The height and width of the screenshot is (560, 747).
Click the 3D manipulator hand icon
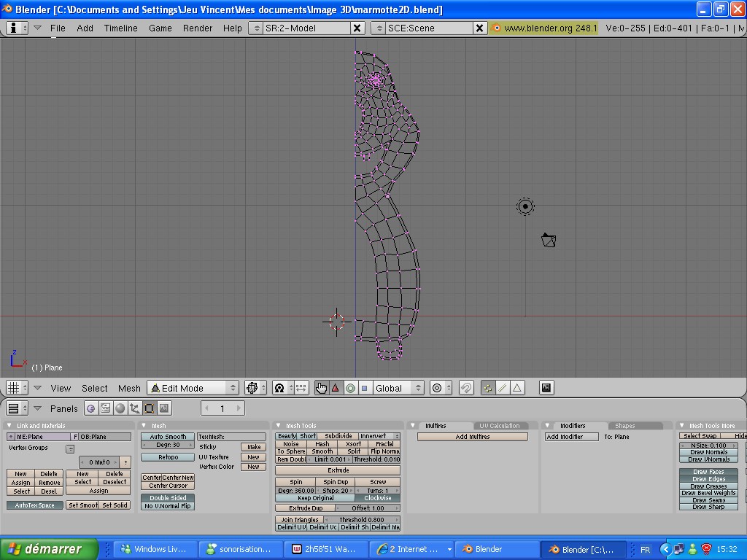pyautogui.click(x=322, y=388)
